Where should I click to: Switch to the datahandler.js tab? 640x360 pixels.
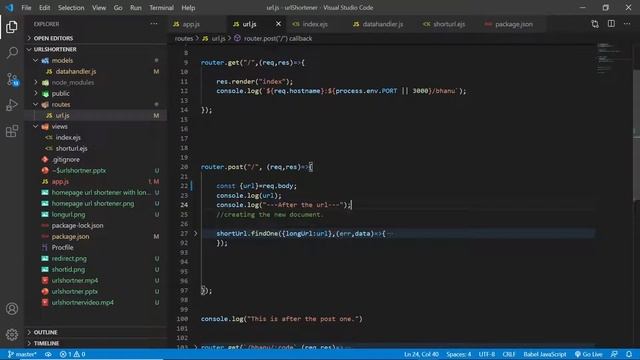382,24
